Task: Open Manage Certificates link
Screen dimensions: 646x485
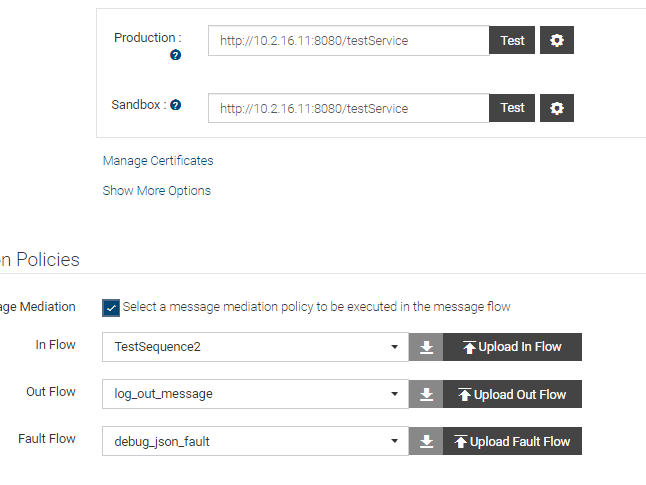Action: (158, 160)
